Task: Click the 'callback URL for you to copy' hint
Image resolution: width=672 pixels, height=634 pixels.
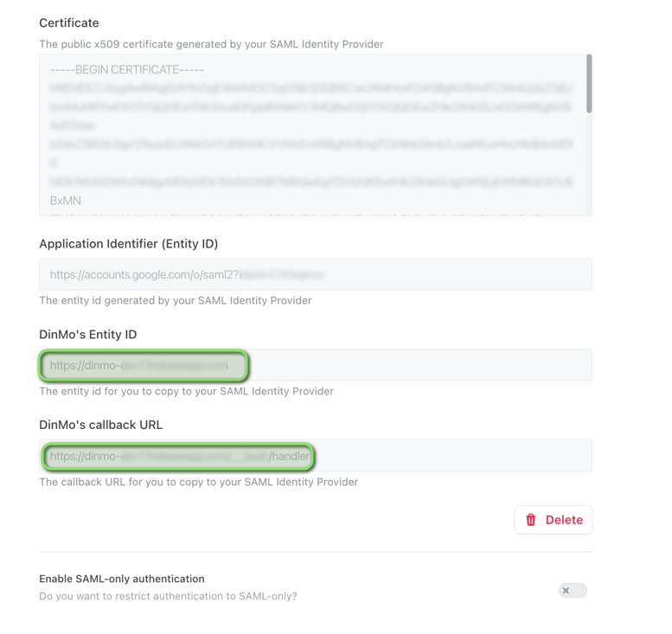Action: 198,483
